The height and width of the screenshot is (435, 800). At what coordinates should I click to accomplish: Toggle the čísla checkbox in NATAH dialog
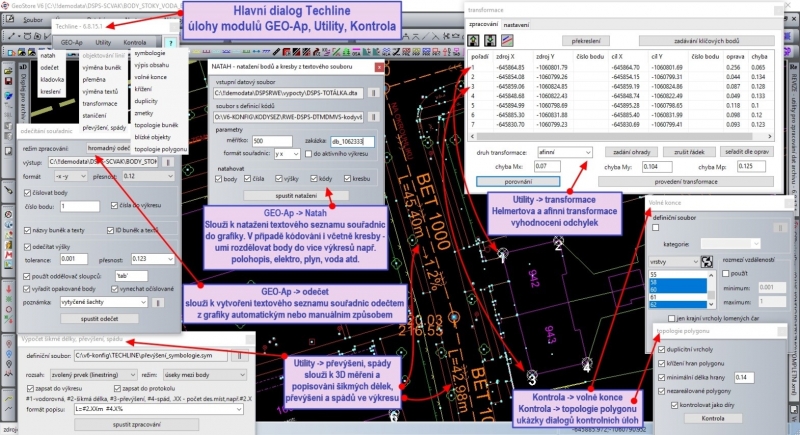click(x=247, y=179)
